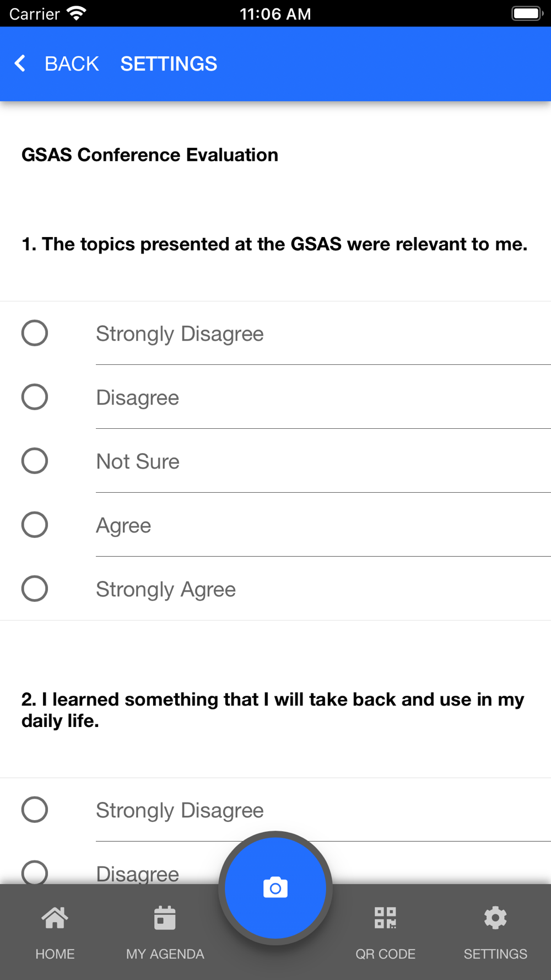This screenshot has height=980, width=551.
Task: Open Home via the house icon
Action: (x=55, y=918)
